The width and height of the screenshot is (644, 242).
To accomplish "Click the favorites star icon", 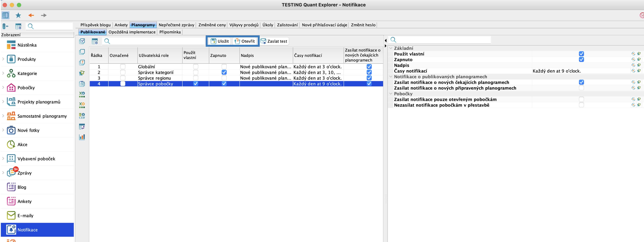I will pos(18,15).
